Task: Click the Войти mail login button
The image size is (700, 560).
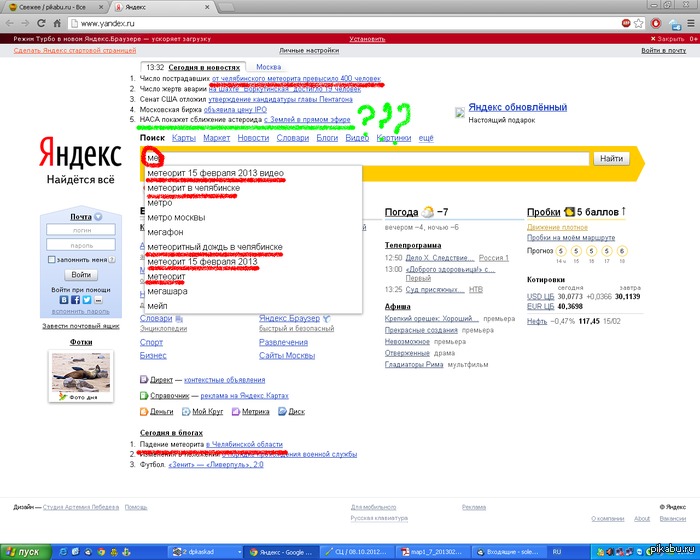Action: pyautogui.click(x=81, y=275)
